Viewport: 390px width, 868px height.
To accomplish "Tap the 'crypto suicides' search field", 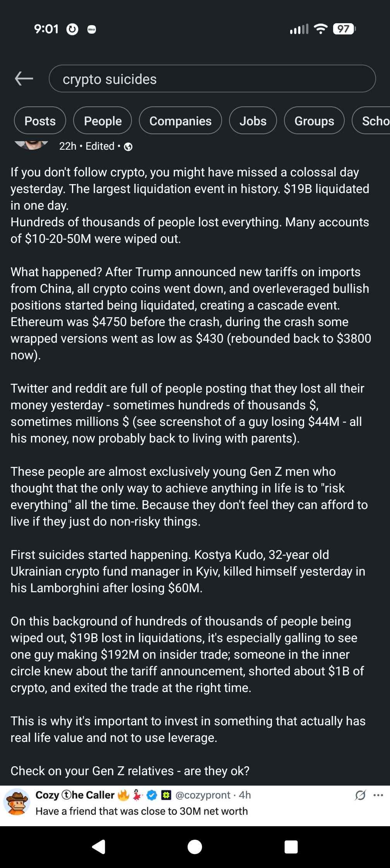I will [212, 79].
